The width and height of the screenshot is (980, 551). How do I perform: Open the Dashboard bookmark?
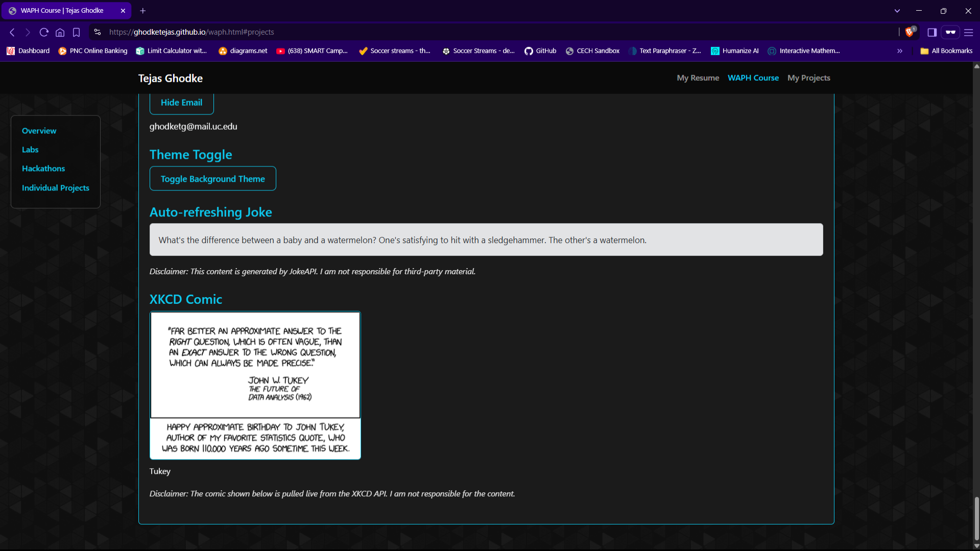click(28, 51)
